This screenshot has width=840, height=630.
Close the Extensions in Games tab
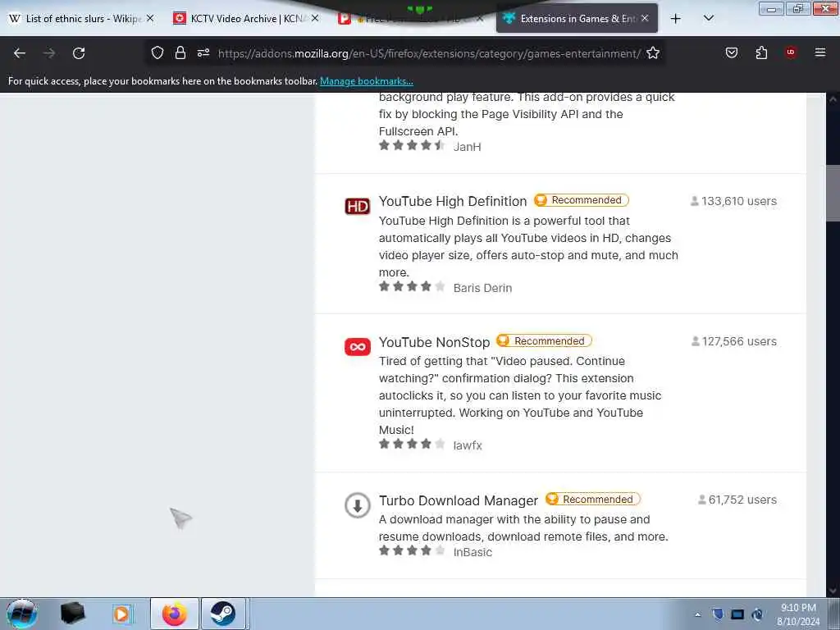pyautogui.click(x=645, y=18)
